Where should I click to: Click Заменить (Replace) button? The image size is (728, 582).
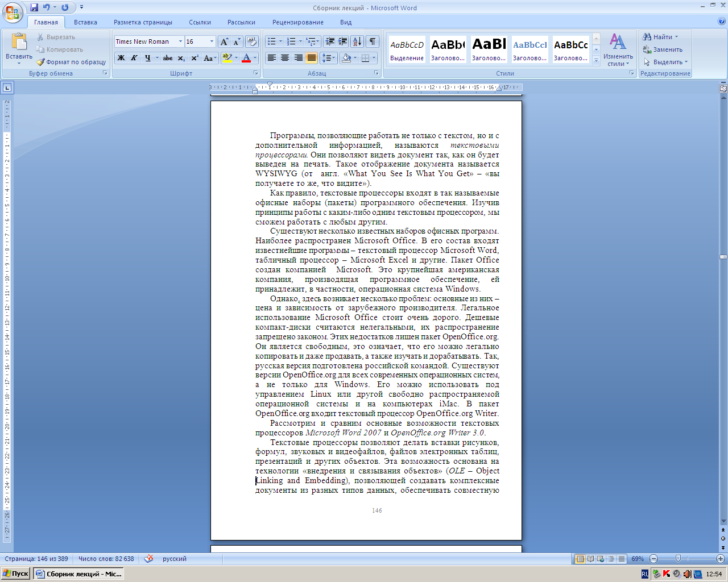point(663,49)
